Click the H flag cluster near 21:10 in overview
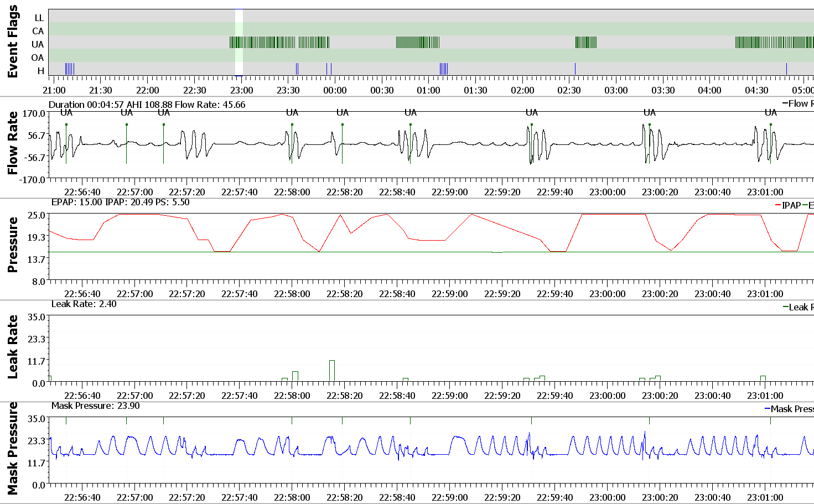 click(x=70, y=69)
